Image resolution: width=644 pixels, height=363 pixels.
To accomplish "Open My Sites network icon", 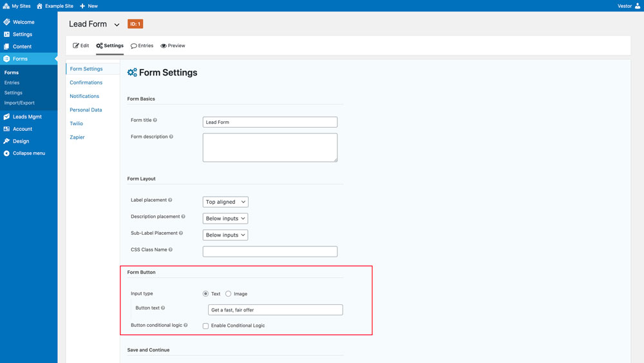I will [x=6, y=6].
